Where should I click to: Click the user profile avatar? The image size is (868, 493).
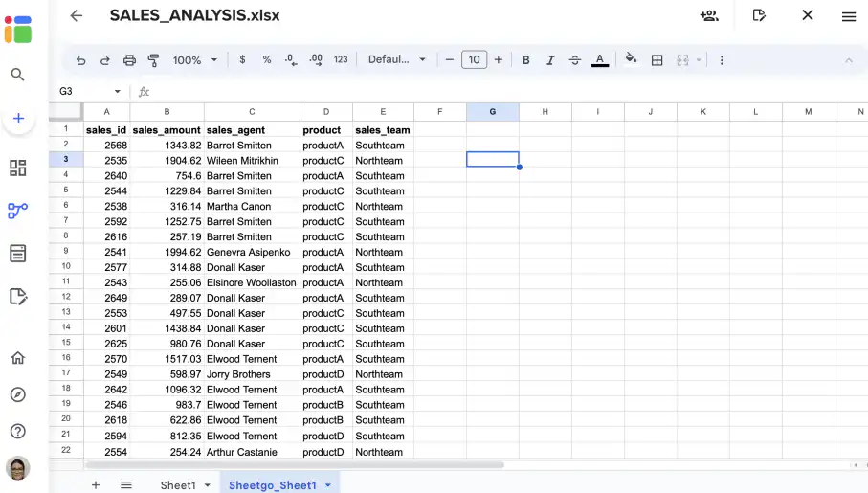18,468
